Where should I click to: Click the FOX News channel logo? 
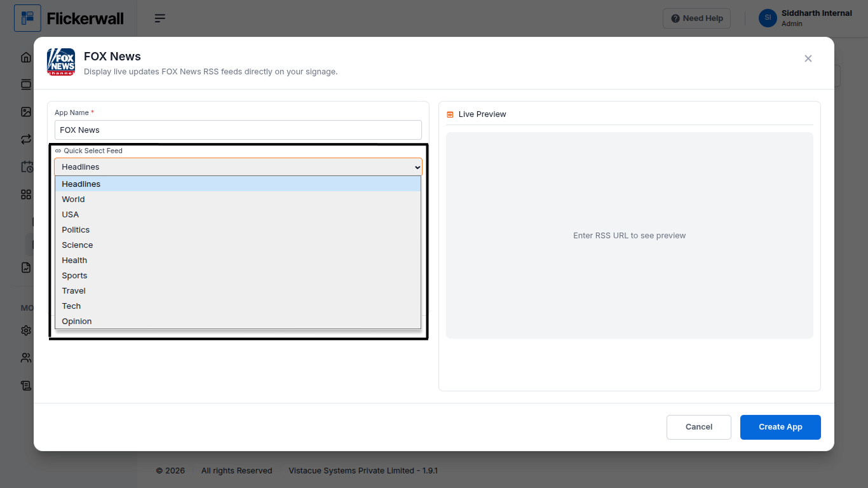[61, 62]
